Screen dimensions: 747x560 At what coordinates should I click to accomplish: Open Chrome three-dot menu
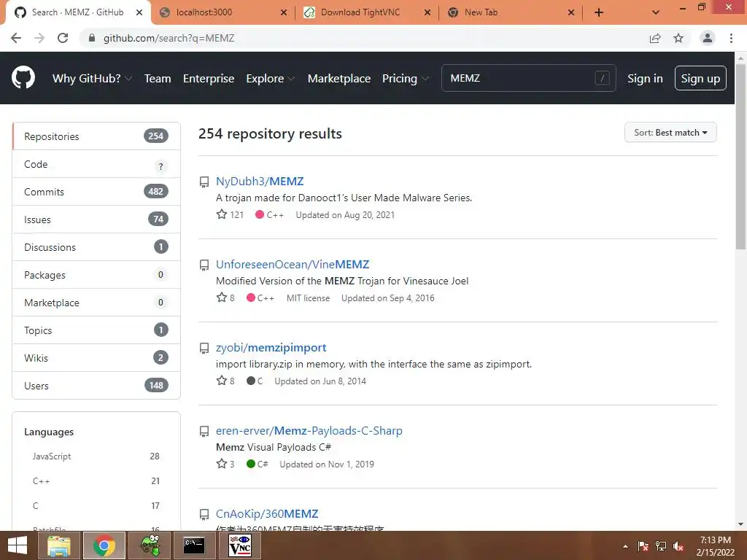coord(731,38)
